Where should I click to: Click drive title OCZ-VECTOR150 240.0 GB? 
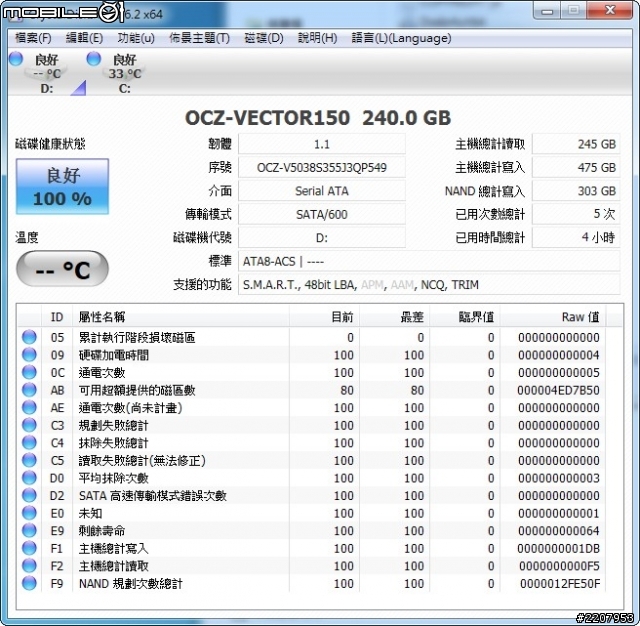pyautogui.click(x=318, y=118)
